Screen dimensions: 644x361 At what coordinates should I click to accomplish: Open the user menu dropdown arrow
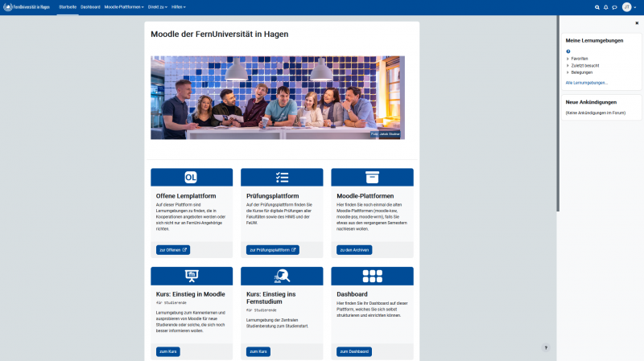635,7
